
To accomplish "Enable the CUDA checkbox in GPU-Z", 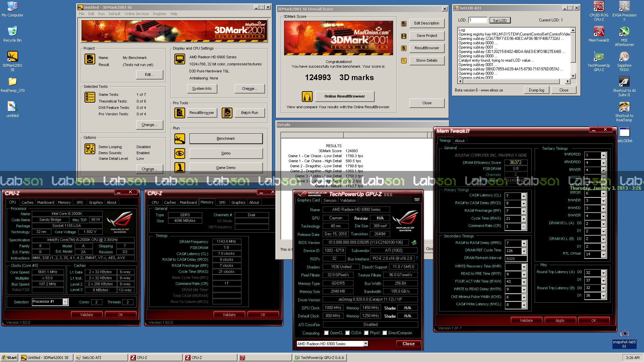I will (x=347, y=333).
